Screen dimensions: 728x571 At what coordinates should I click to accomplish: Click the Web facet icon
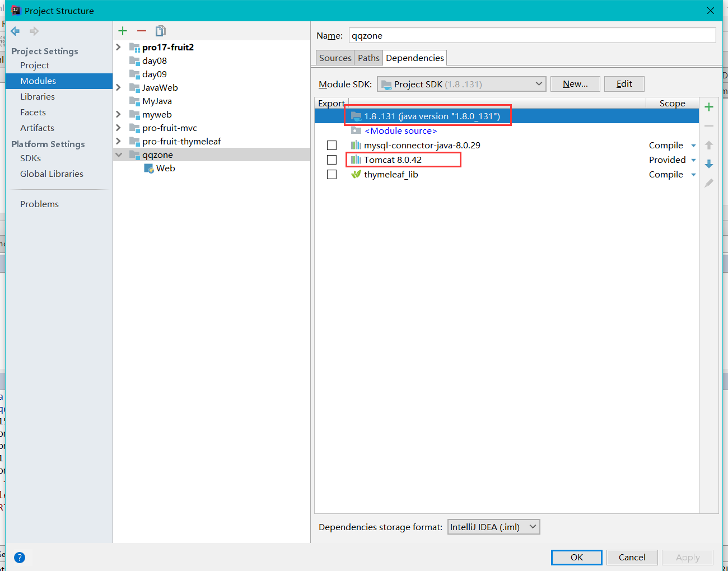point(149,169)
